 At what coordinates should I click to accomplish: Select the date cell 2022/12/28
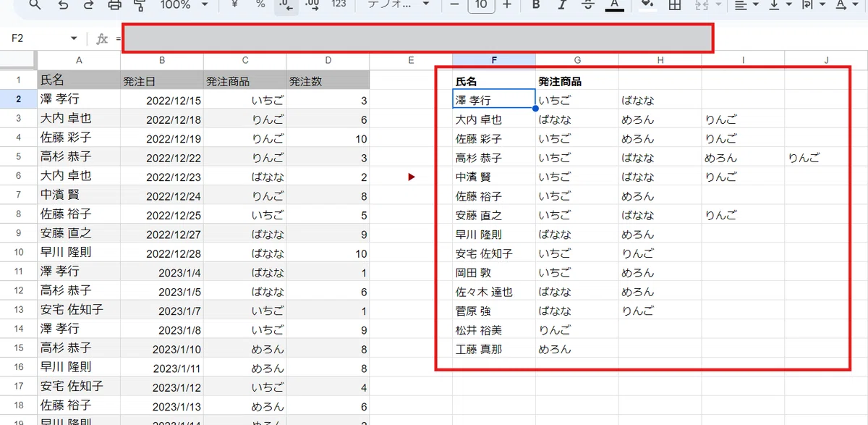tap(162, 253)
